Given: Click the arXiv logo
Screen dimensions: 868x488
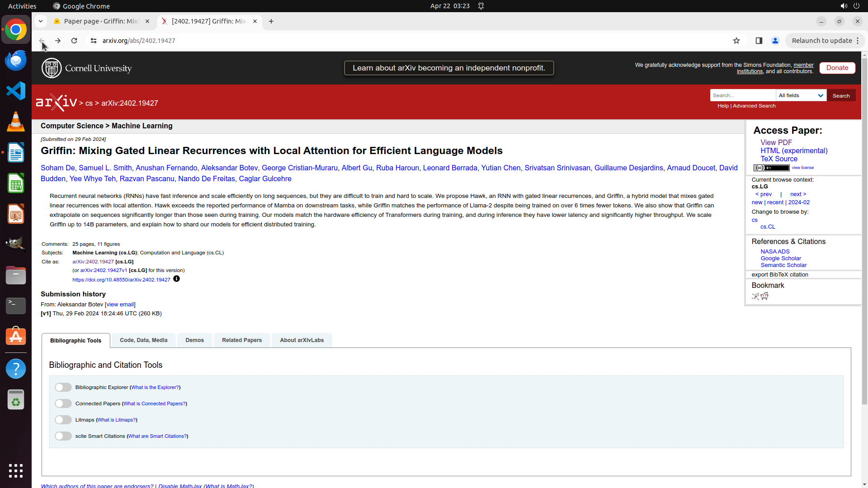Looking at the screenshot, I should [x=56, y=103].
